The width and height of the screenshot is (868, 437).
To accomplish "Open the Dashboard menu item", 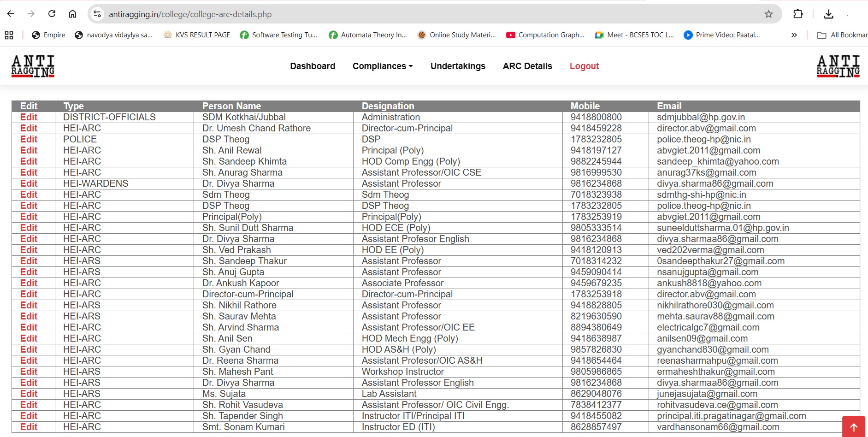I will 313,66.
